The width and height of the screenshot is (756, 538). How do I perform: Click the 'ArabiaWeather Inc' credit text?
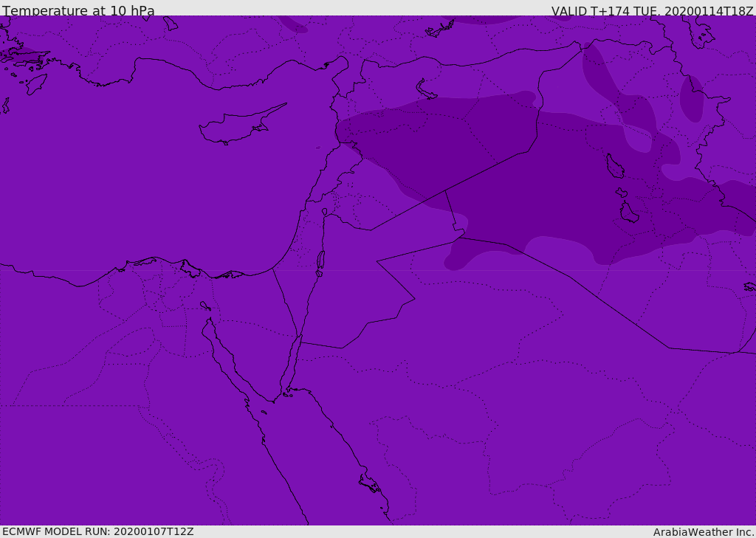click(x=703, y=532)
